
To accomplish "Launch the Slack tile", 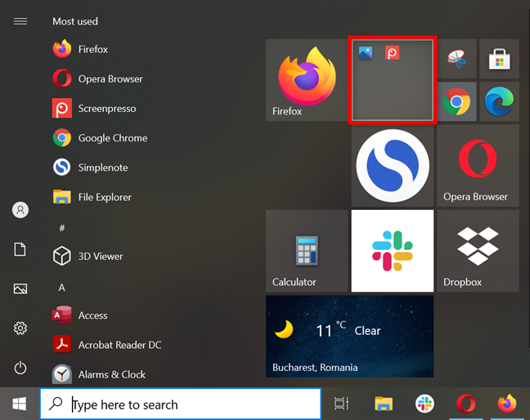I will click(393, 251).
